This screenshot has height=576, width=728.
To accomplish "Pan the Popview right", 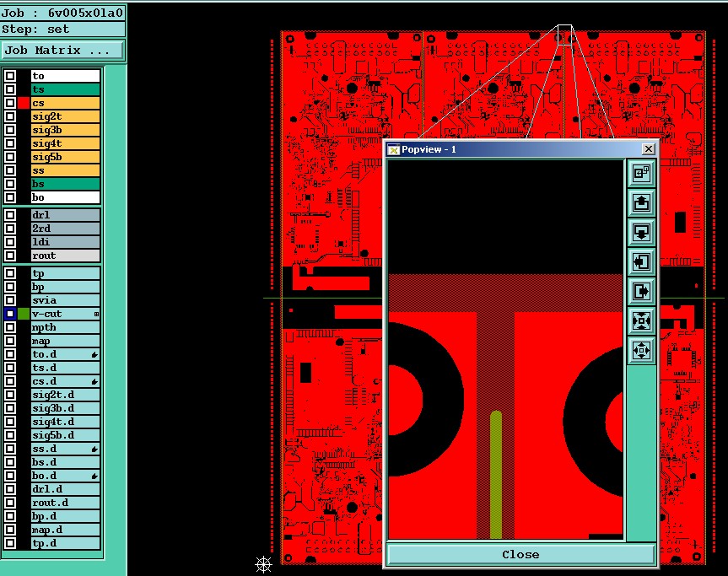I will [x=641, y=292].
